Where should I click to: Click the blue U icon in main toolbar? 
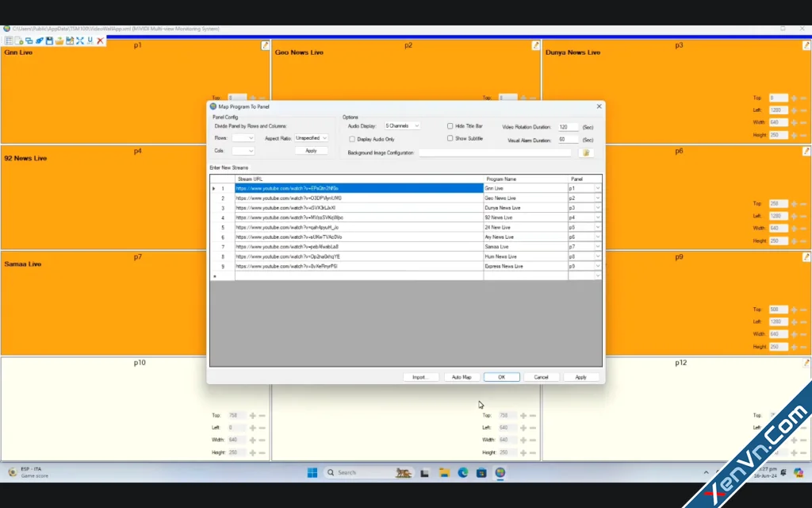(x=90, y=40)
